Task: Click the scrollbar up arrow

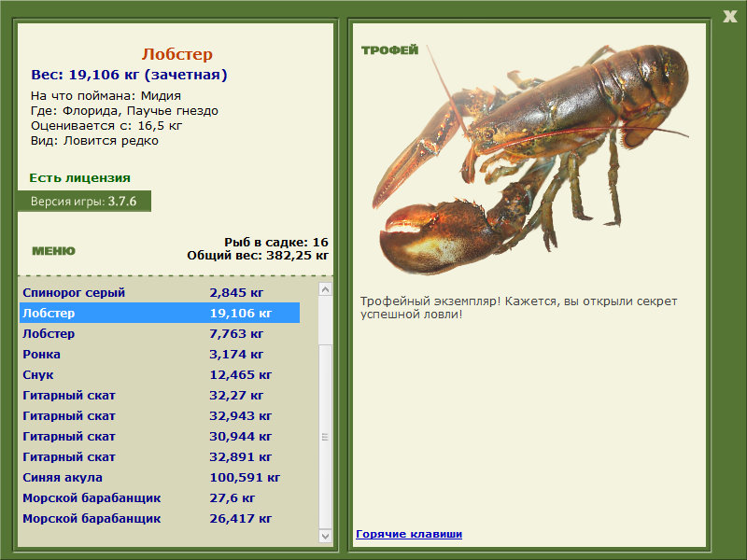Action: [x=325, y=289]
